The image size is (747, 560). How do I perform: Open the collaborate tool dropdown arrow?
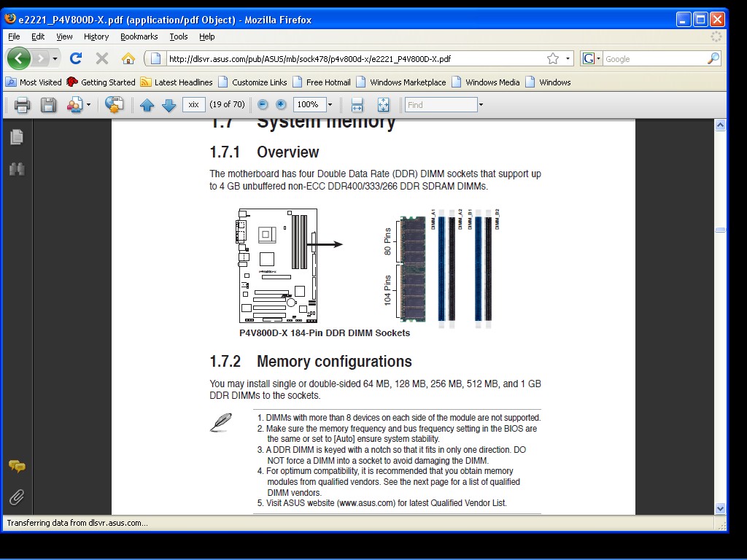click(88, 105)
